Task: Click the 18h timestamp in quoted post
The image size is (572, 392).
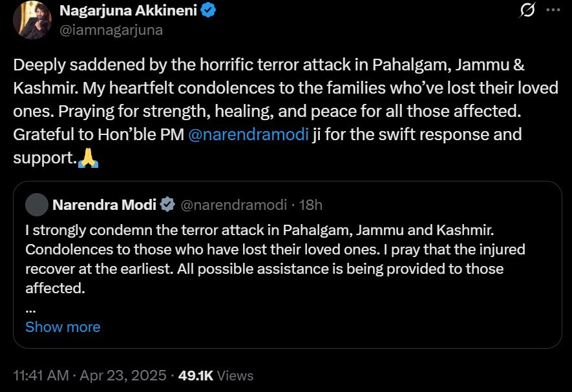Action: tap(312, 205)
